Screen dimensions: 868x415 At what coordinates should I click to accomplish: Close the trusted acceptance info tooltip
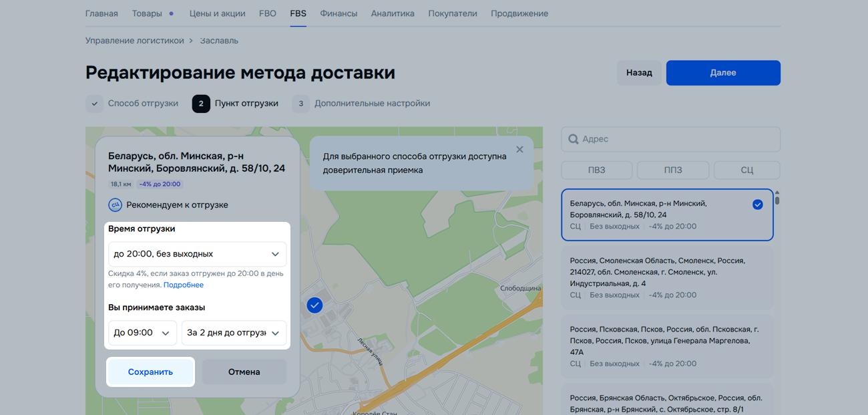(519, 150)
